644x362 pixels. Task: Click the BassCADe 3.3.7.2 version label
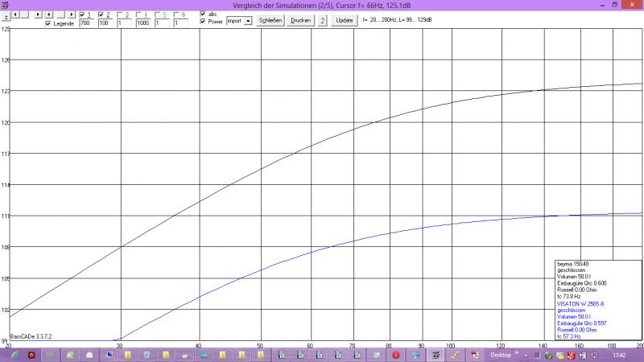point(31,336)
